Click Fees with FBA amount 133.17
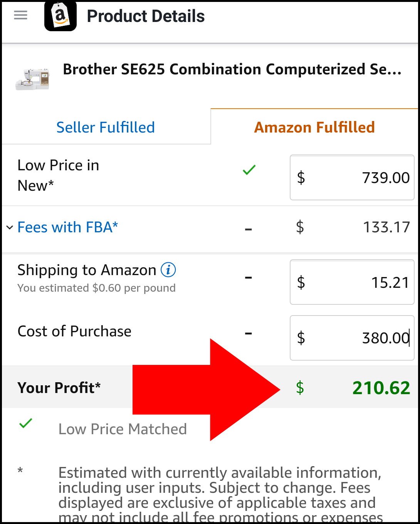This screenshot has width=420, height=524. pos(386,227)
